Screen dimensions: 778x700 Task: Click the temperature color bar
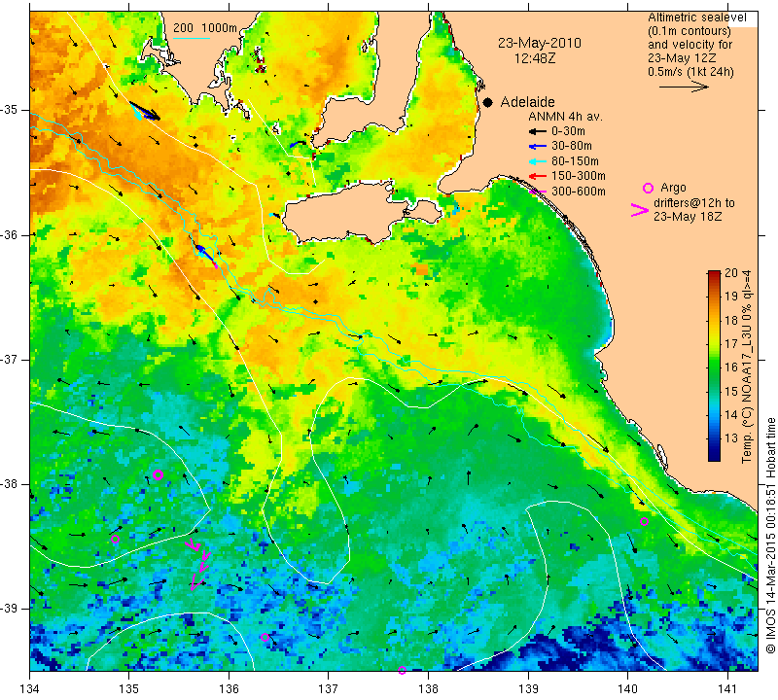[714, 366]
